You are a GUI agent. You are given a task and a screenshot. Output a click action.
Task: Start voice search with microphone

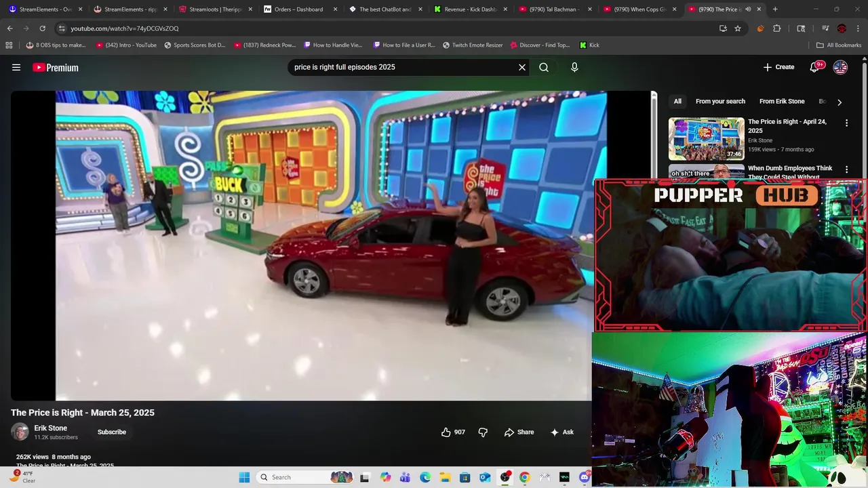point(574,67)
